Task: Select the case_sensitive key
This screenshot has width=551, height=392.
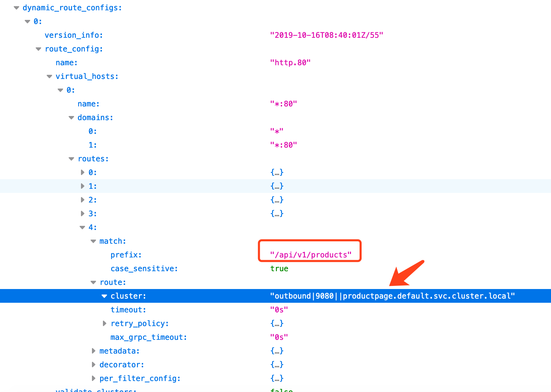Action: (x=144, y=269)
